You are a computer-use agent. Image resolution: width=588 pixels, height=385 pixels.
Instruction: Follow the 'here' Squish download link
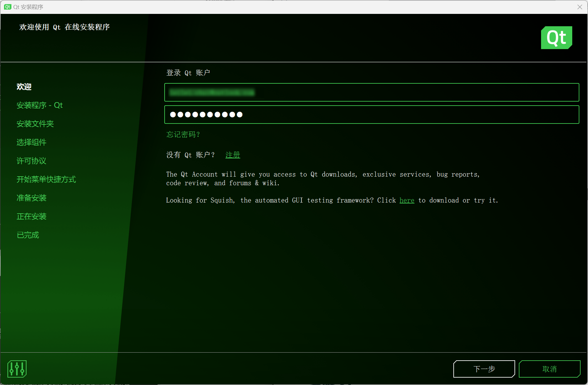pyautogui.click(x=407, y=200)
